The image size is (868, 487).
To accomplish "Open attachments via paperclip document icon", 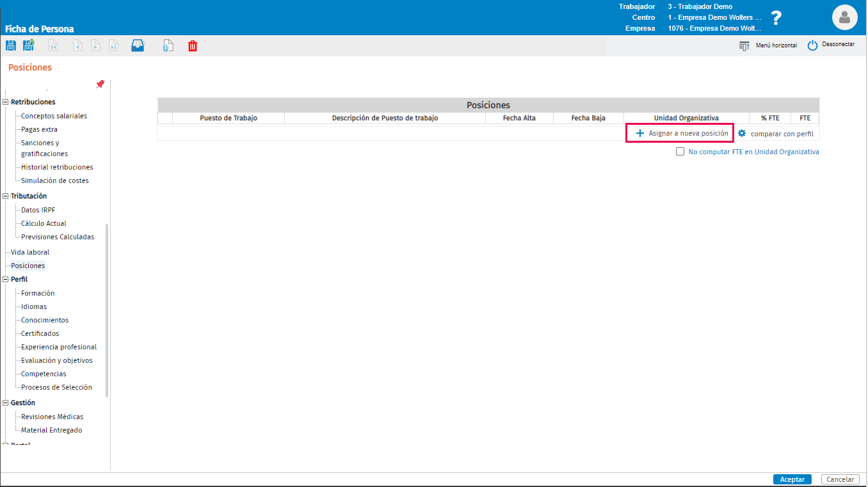I will pos(168,45).
